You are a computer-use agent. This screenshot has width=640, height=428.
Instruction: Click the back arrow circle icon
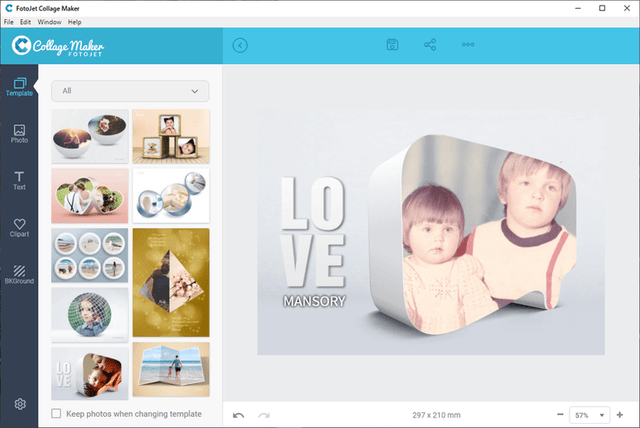point(240,45)
